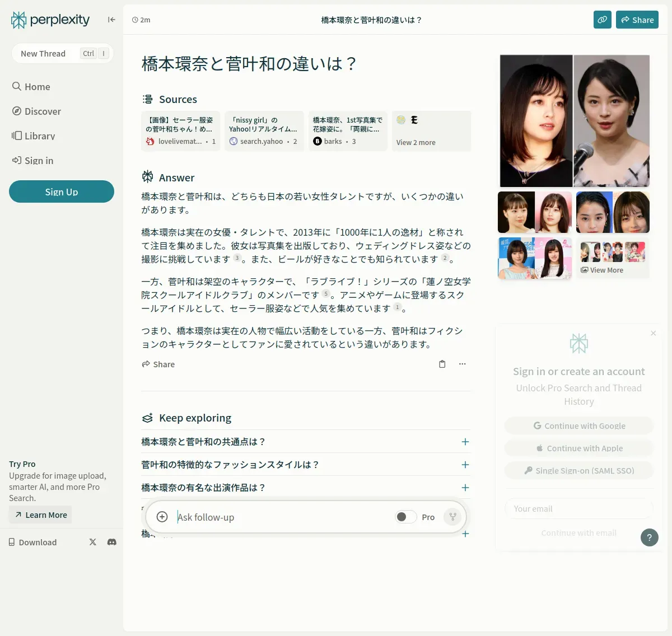The image size is (672, 636).
Task: Click citation number 3 in the answer
Action: (x=237, y=258)
